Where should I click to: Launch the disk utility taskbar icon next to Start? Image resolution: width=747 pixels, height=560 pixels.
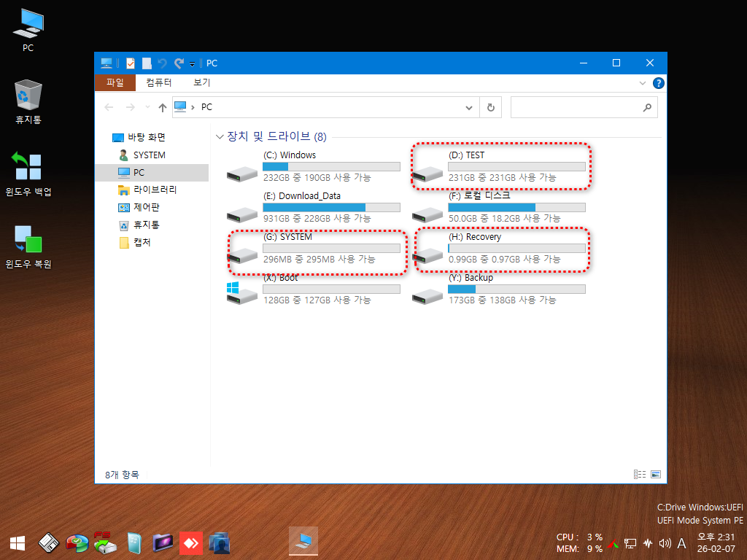(x=48, y=542)
